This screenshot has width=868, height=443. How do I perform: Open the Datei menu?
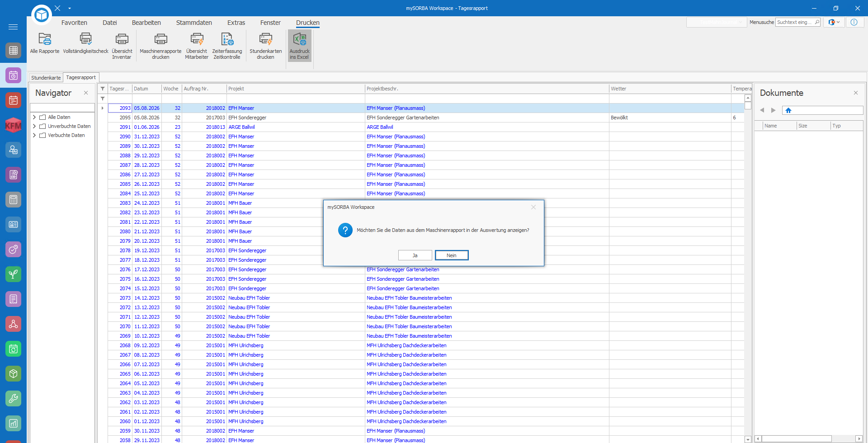click(110, 23)
